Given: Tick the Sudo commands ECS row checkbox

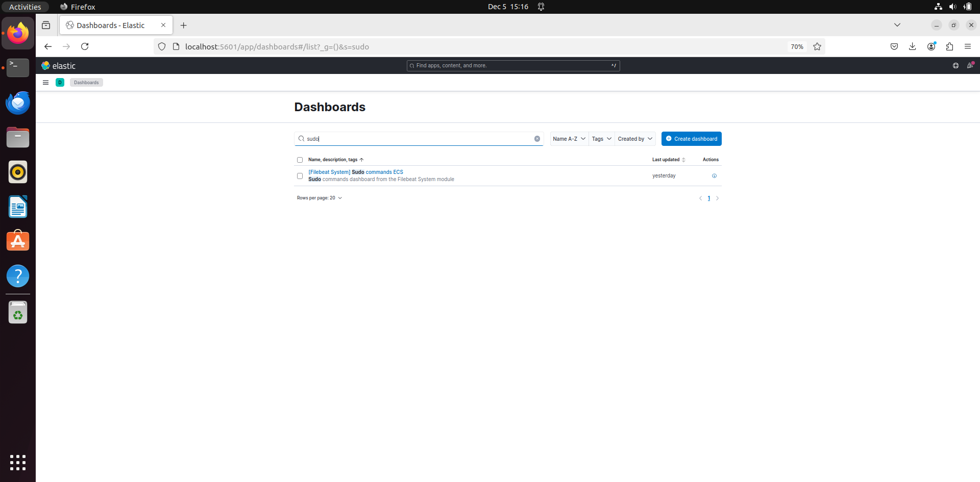Looking at the screenshot, I should [300, 176].
